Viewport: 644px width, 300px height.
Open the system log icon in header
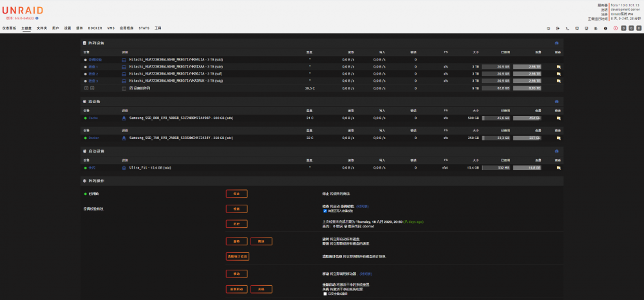click(596, 28)
